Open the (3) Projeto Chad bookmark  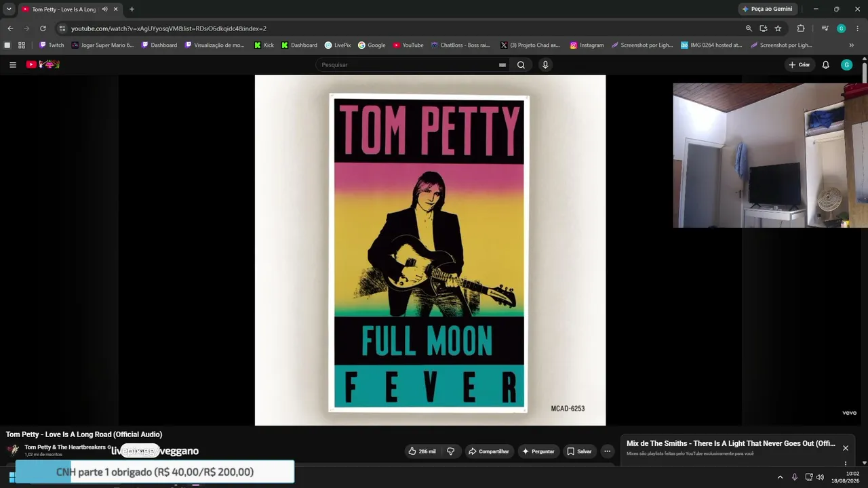click(530, 45)
